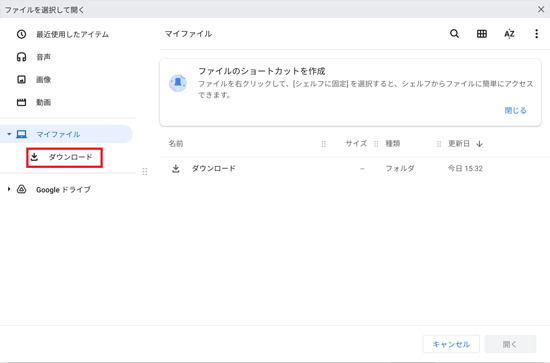Click the sidebar resize handle dots
This screenshot has height=363, width=550.
pos(145,172)
